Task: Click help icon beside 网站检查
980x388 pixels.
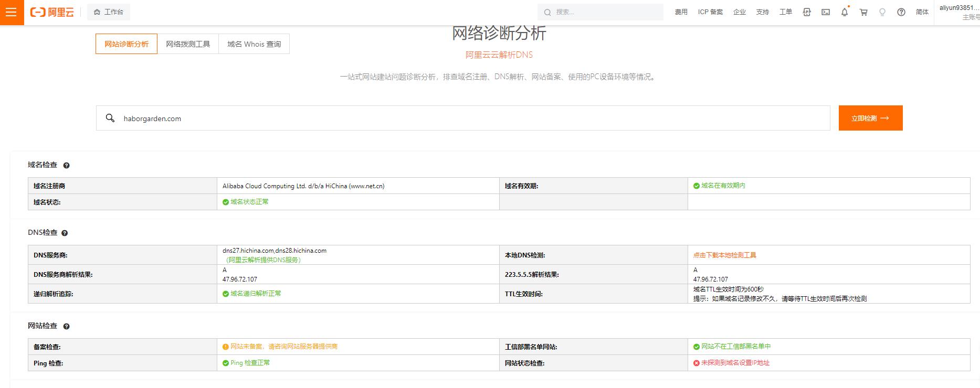Action: click(66, 326)
